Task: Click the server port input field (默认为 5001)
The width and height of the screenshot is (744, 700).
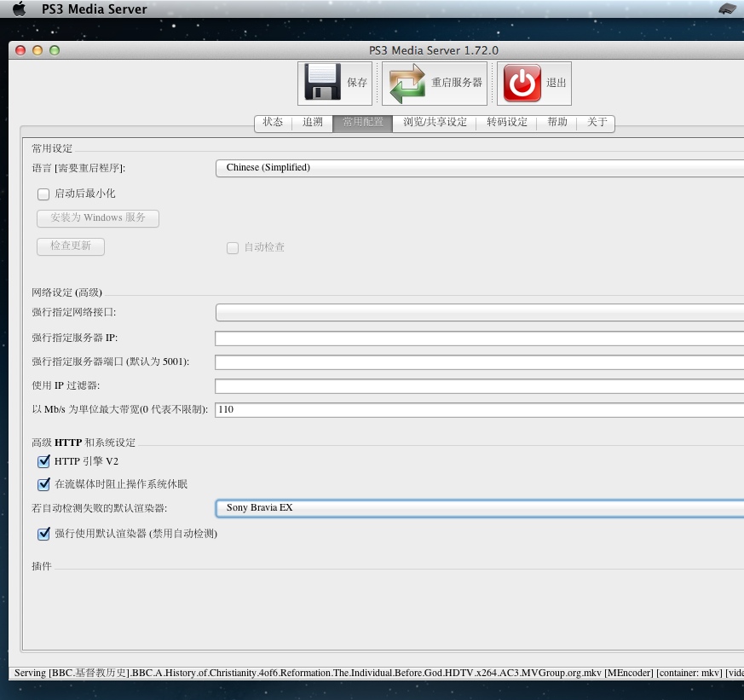Action: (480, 362)
